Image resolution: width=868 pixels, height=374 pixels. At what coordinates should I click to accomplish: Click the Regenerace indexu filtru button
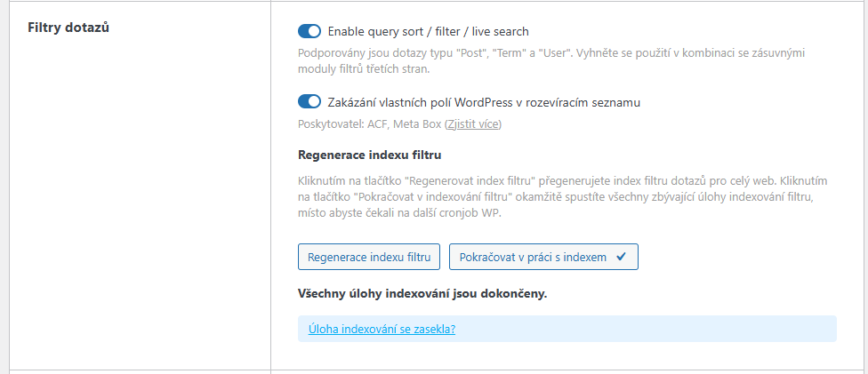click(x=369, y=257)
